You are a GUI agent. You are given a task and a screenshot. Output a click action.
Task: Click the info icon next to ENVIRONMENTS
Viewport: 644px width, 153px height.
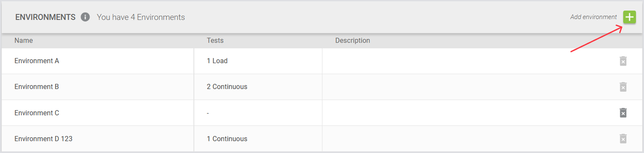[x=85, y=17]
